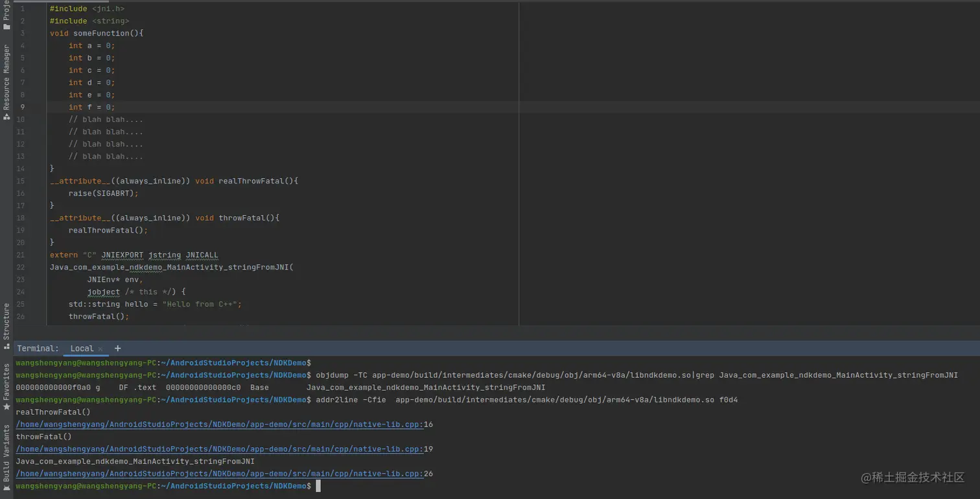Place caret on 'void someFunction(){'

97,34
